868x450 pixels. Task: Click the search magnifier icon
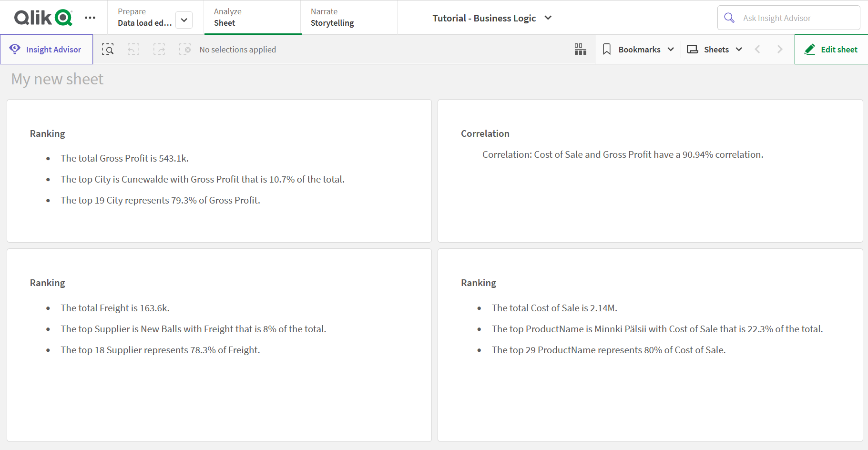pos(729,18)
